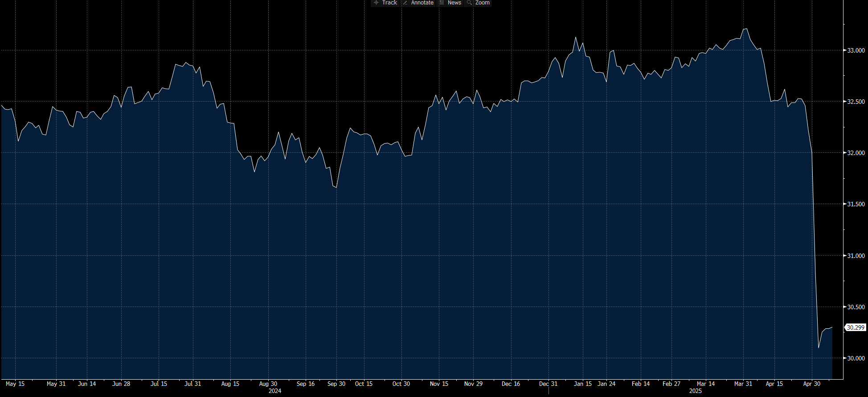Click the Sep 16 date label
Image resolution: width=868 pixels, height=397 pixels.
(x=306, y=384)
